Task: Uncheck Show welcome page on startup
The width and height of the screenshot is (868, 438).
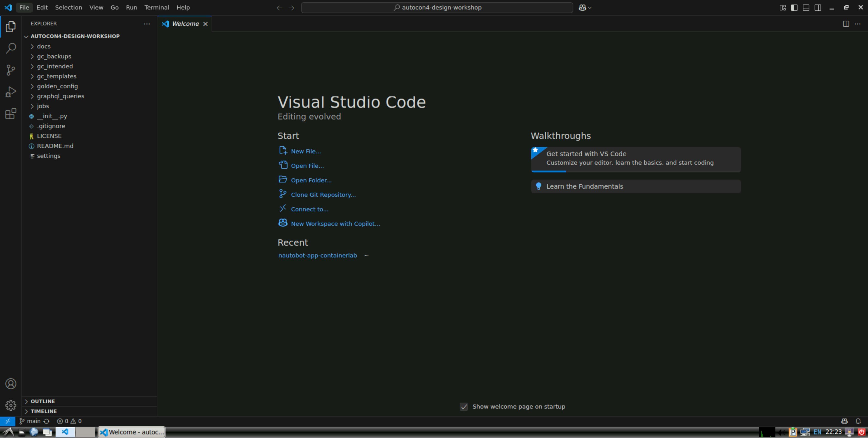Action: coord(464,407)
